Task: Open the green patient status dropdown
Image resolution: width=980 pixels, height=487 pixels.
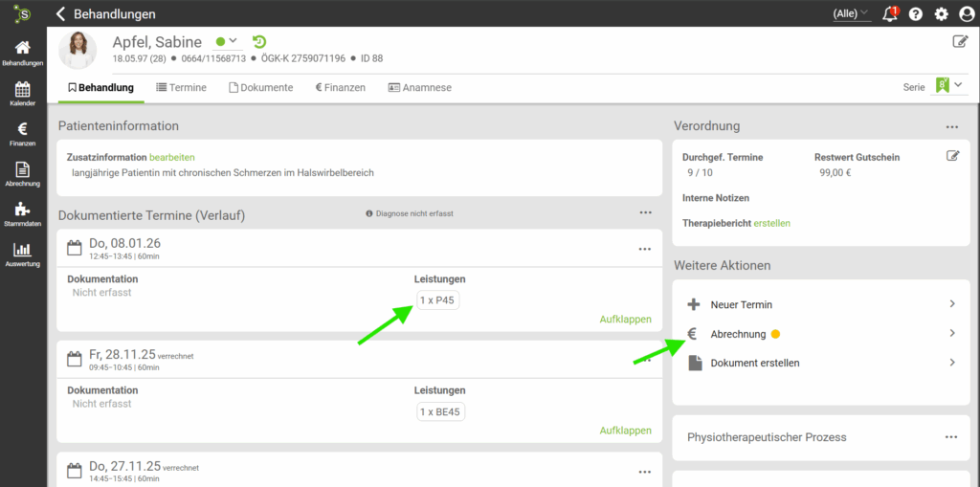Action: (x=227, y=42)
